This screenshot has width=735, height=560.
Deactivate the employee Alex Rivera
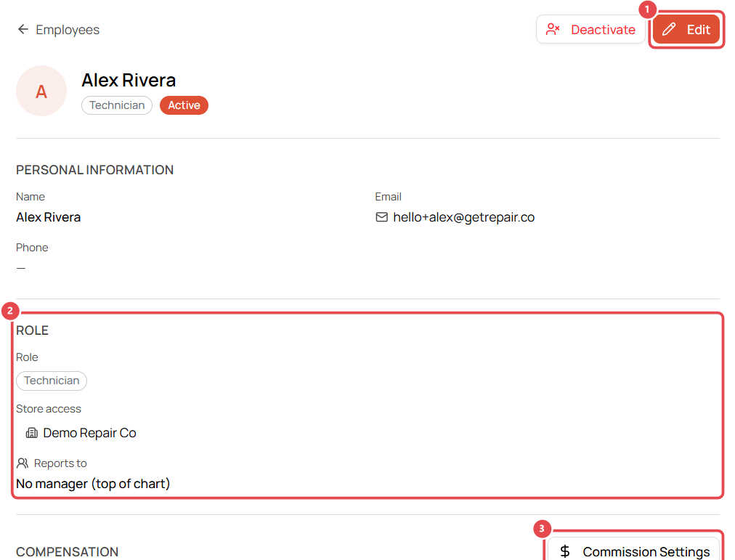coord(590,30)
